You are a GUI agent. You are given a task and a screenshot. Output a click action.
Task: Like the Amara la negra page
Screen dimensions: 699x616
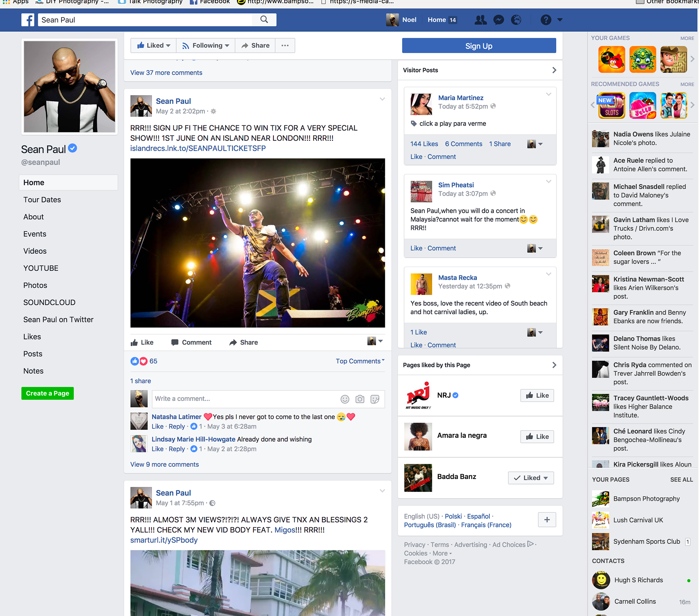(x=537, y=437)
